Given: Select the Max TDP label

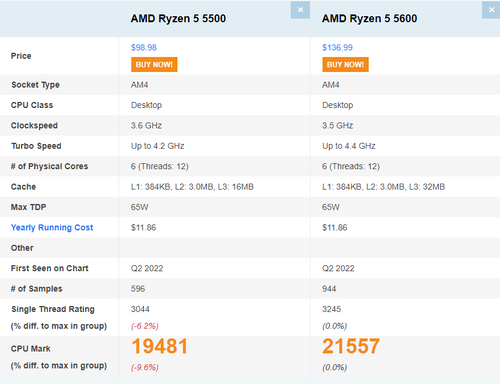Looking at the screenshot, I should pos(29,207).
